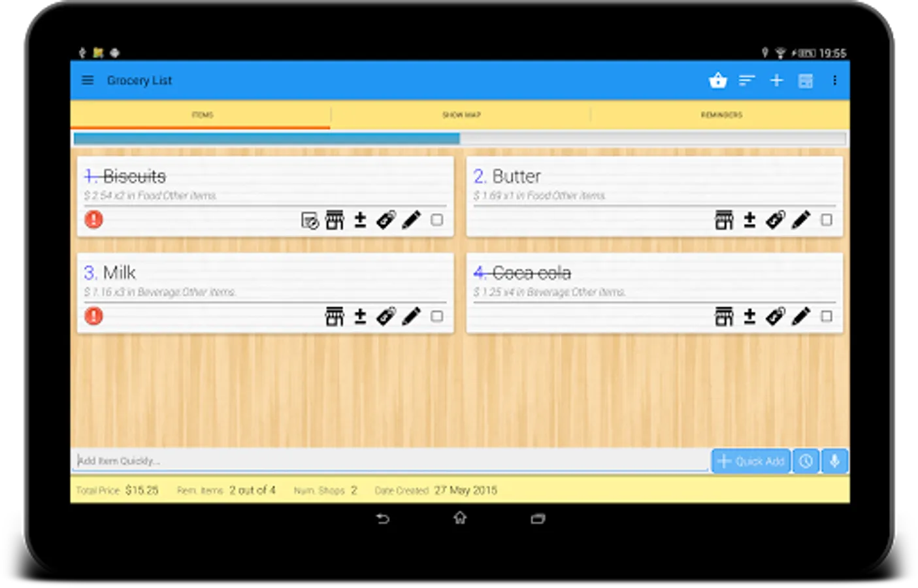918x588 pixels.
Task: Open the sort list icon
Action: click(x=747, y=80)
